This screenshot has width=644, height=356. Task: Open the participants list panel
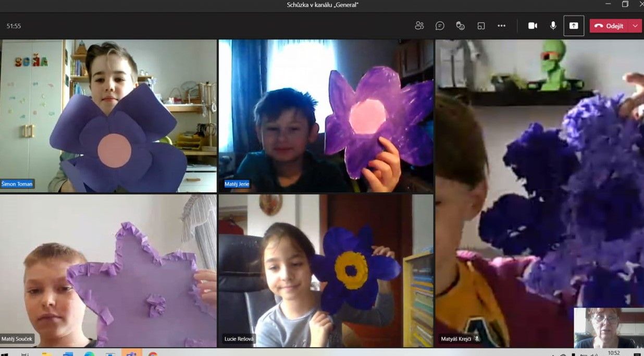pyautogui.click(x=419, y=26)
